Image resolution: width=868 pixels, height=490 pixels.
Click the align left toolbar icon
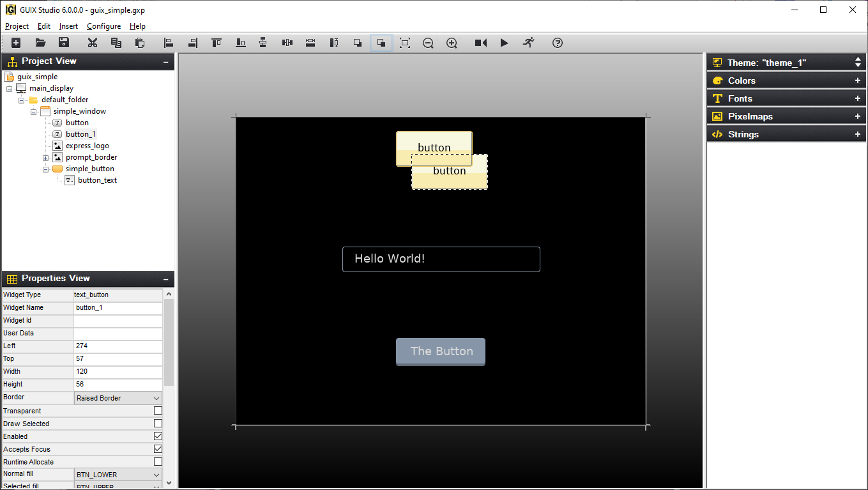tap(169, 43)
